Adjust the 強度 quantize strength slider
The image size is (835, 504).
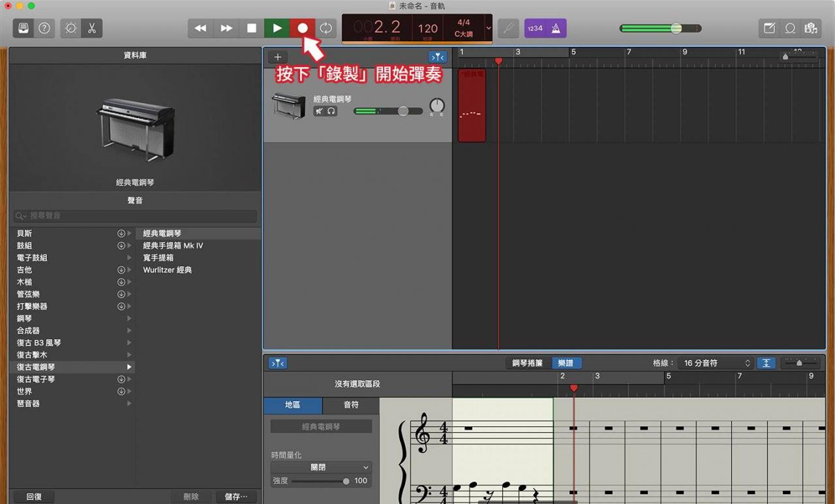pyautogui.click(x=320, y=481)
